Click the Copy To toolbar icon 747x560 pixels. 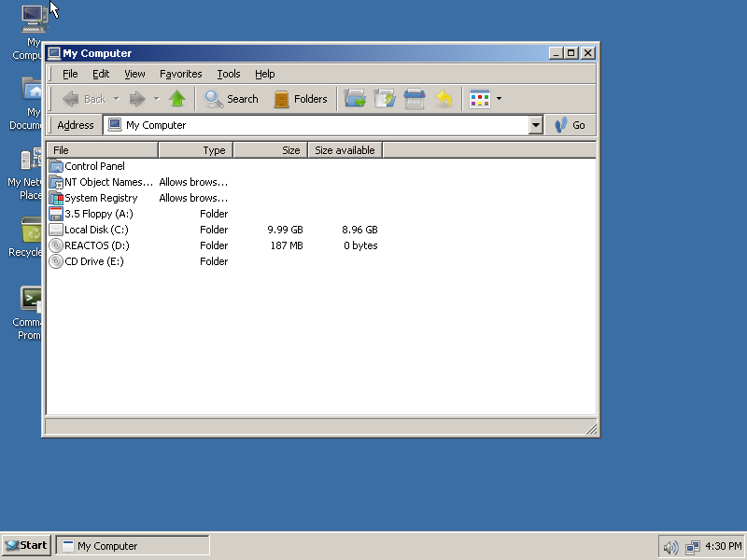(x=385, y=99)
